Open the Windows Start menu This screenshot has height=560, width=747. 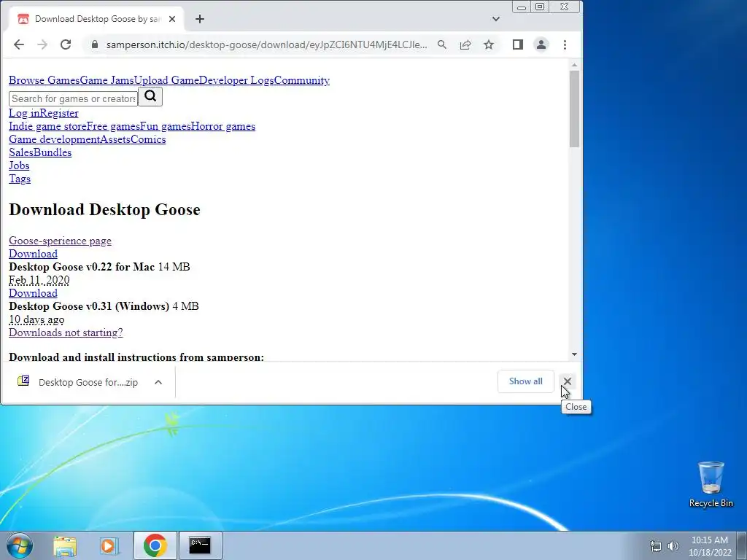coord(20,545)
